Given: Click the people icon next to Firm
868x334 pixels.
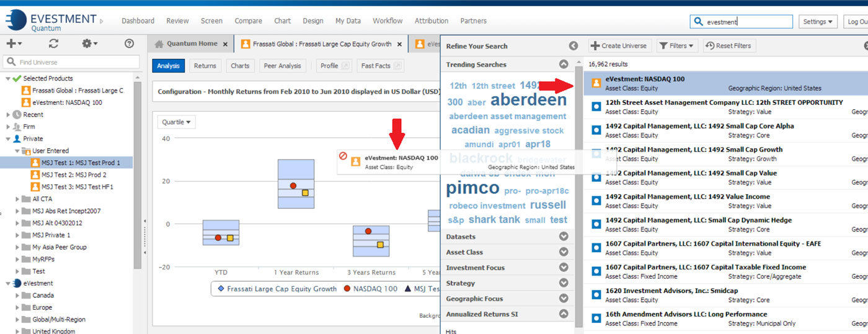Looking at the screenshot, I should pos(17,127).
